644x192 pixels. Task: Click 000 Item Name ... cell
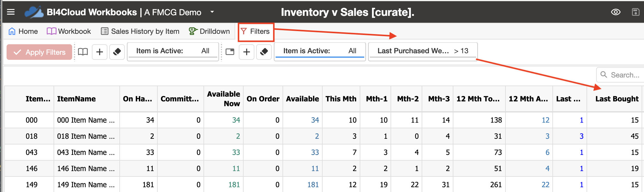click(x=87, y=120)
